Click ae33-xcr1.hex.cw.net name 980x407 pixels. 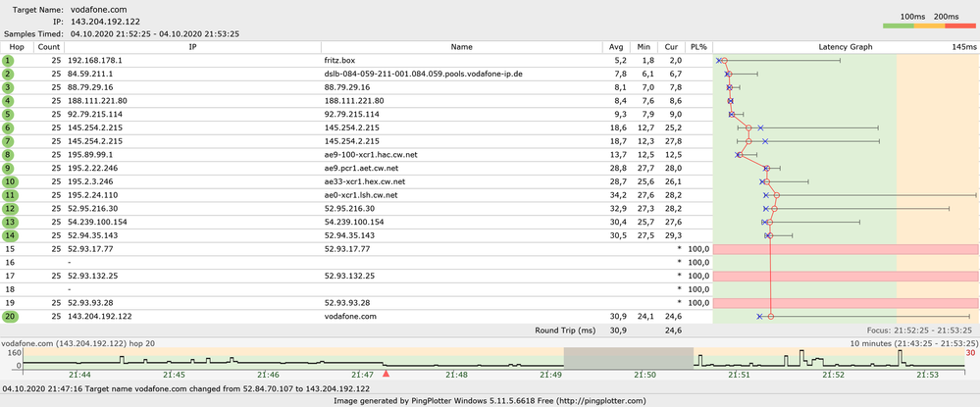(x=366, y=182)
